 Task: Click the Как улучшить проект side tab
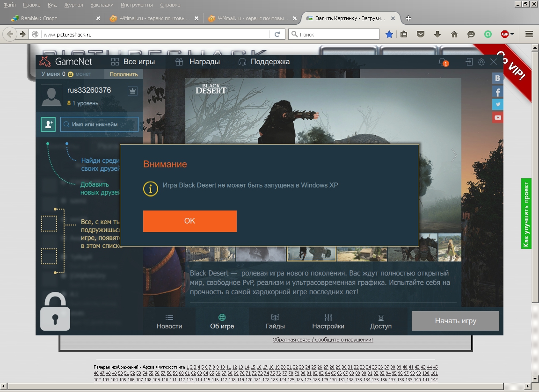pyautogui.click(x=526, y=214)
